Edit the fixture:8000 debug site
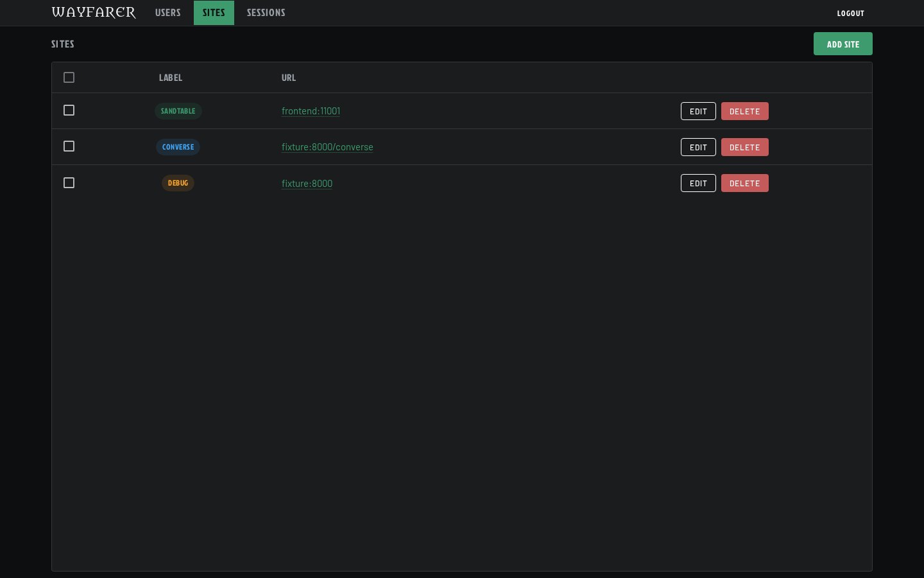This screenshot has width=924, height=578. [698, 183]
